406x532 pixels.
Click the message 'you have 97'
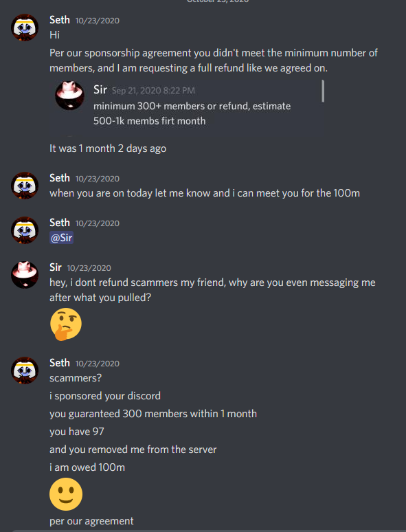pos(77,432)
